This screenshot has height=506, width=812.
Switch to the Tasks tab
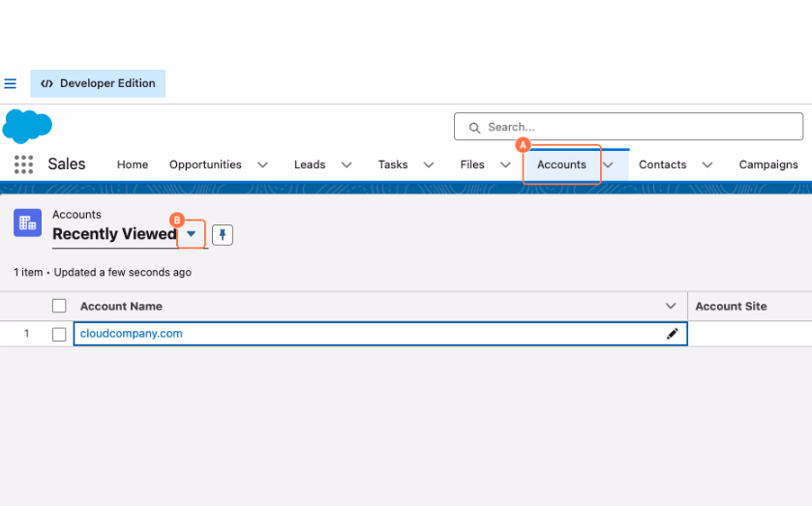[x=393, y=164]
